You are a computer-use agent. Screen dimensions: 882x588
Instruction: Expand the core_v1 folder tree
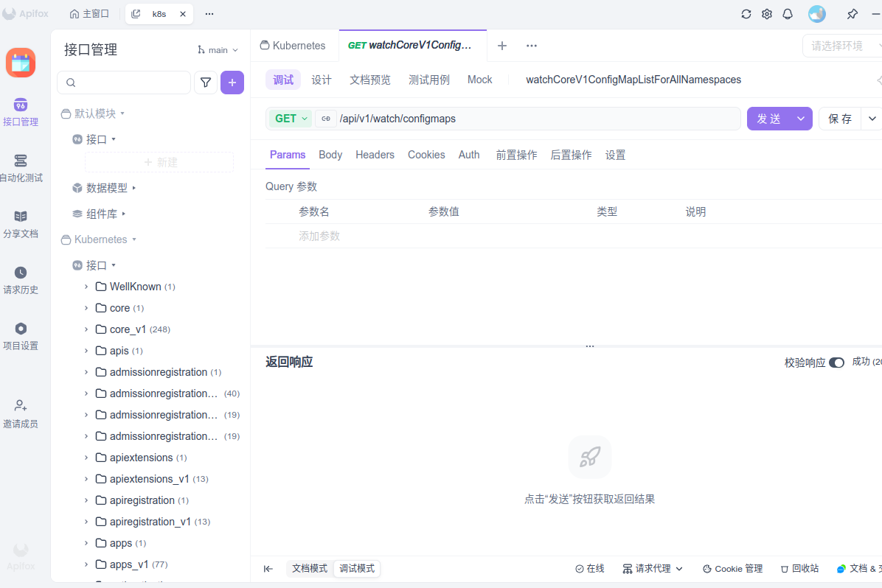(x=86, y=329)
